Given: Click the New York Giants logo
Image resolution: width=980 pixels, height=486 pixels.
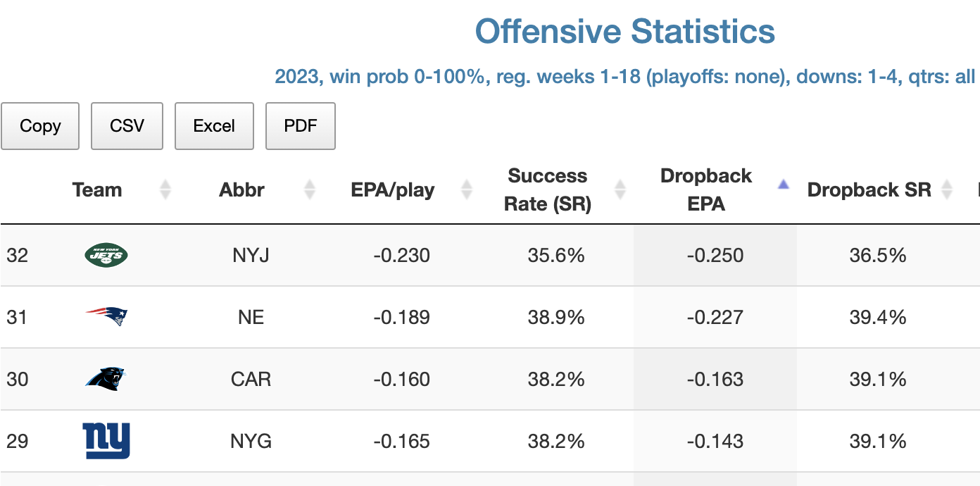Looking at the screenshot, I should [106, 441].
